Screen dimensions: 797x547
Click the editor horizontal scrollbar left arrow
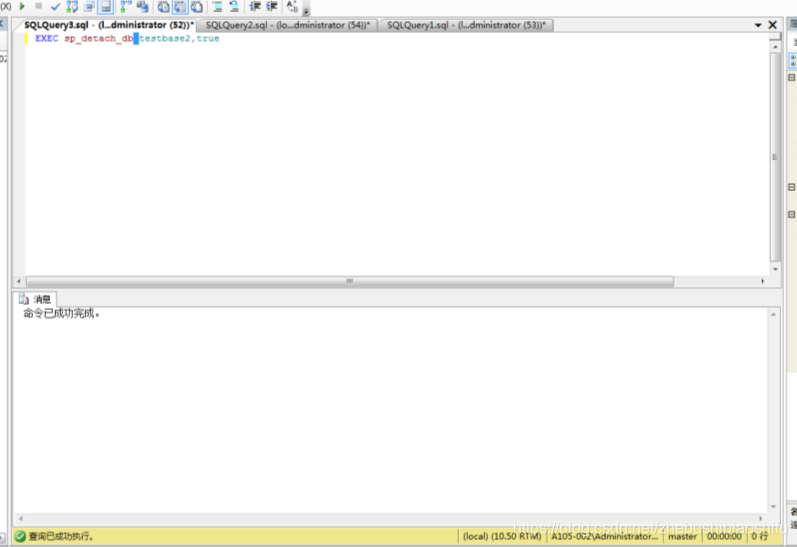pyautogui.click(x=19, y=281)
